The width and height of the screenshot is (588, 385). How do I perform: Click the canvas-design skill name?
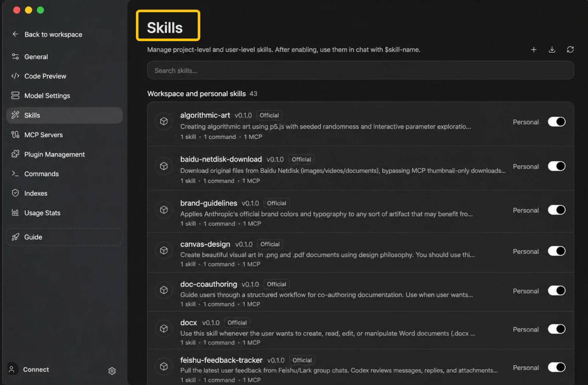pos(205,244)
